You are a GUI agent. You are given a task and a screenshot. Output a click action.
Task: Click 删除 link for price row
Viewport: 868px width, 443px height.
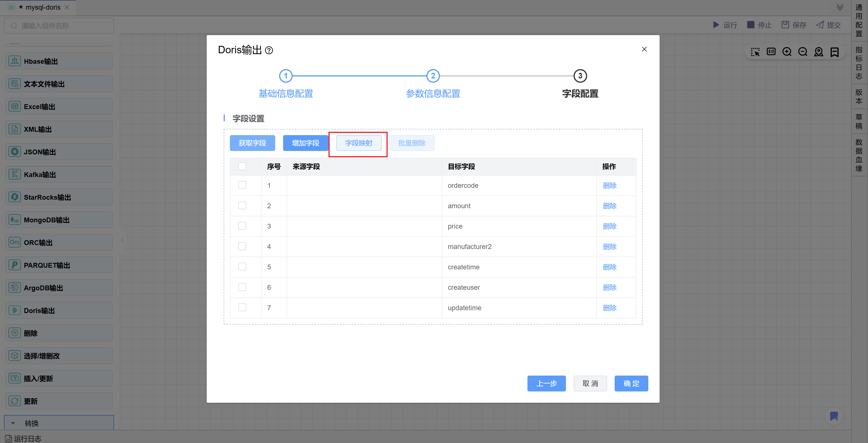[609, 226]
